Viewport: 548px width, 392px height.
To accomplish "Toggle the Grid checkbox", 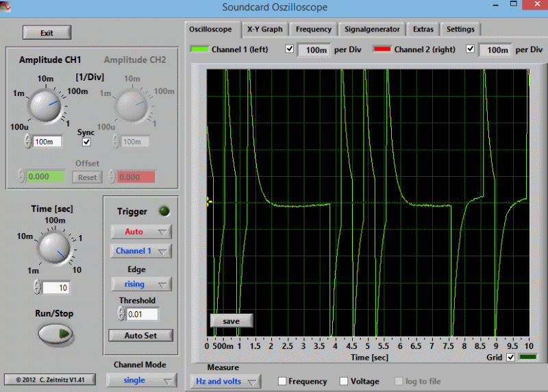I will (x=510, y=357).
